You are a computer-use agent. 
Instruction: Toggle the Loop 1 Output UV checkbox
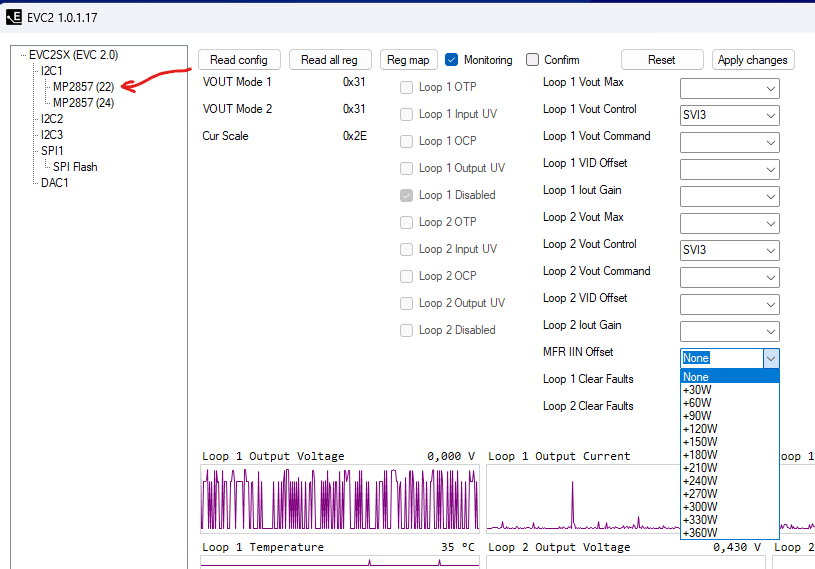pyautogui.click(x=406, y=168)
